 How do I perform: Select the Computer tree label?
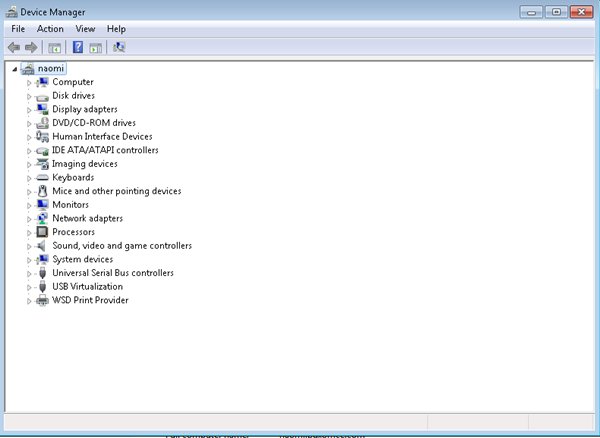(73, 82)
